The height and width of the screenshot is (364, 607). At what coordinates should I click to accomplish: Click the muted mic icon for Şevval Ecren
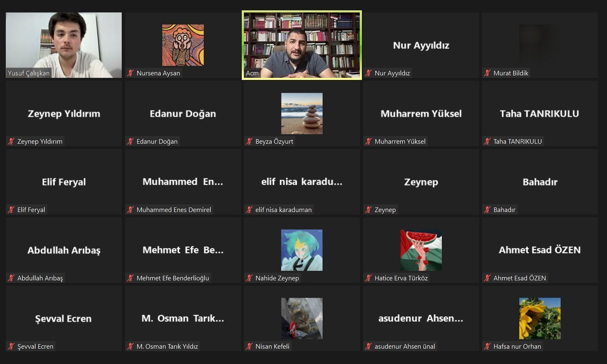tap(11, 347)
